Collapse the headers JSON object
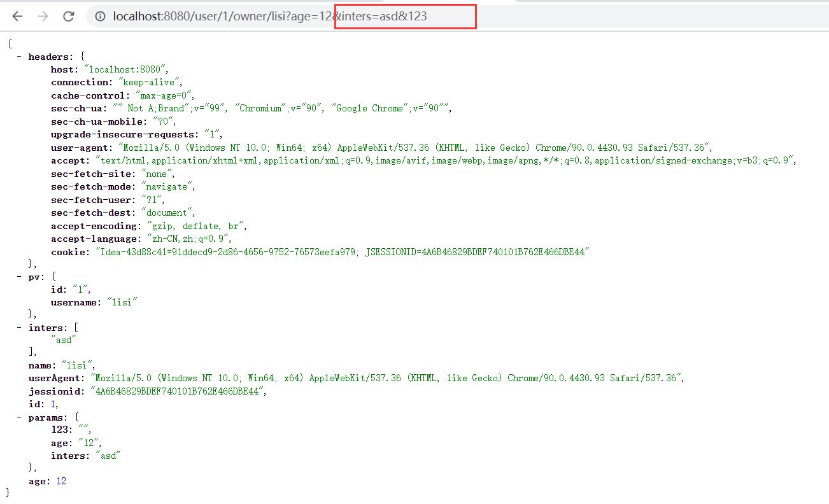 (19, 57)
